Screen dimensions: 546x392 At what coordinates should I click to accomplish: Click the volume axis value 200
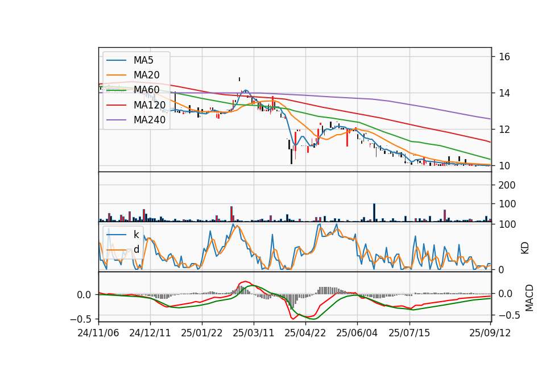point(507,185)
